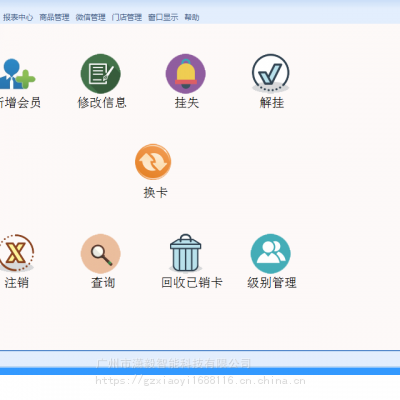Open the 门店管理 menu
This screenshot has height=400, width=400.
pos(127,17)
